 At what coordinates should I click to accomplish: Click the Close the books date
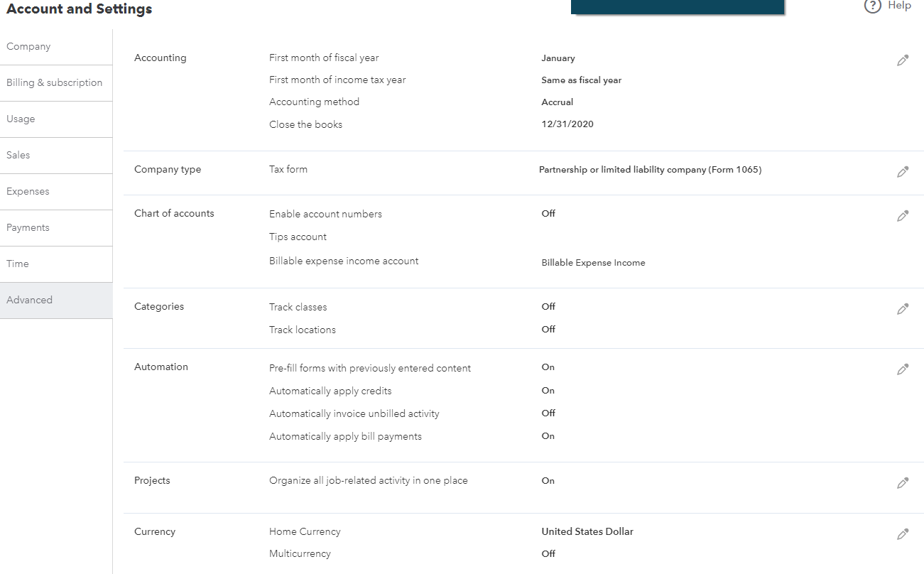[567, 124]
